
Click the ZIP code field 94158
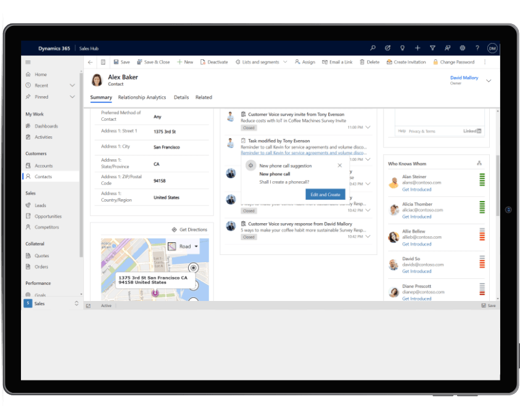tap(160, 181)
